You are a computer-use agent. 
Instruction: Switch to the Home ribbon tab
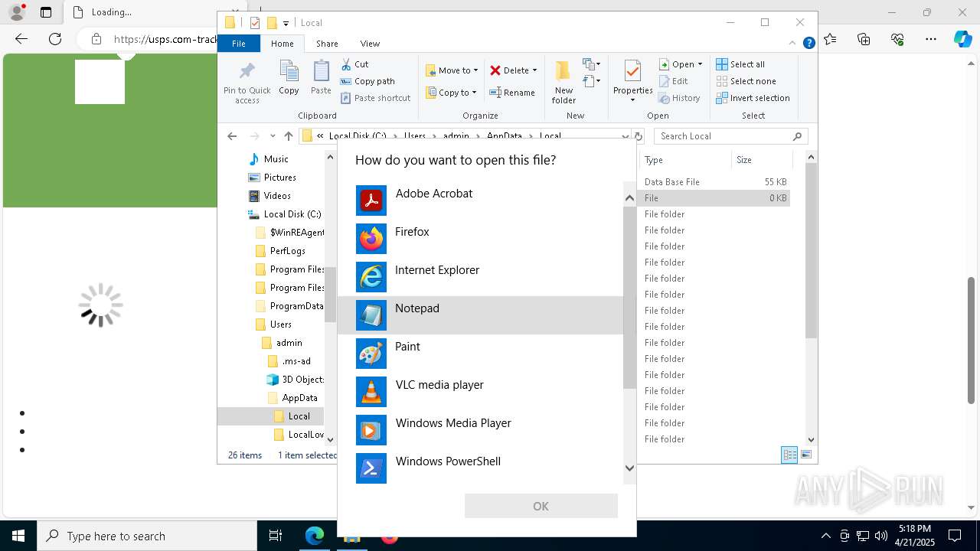tap(282, 44)
